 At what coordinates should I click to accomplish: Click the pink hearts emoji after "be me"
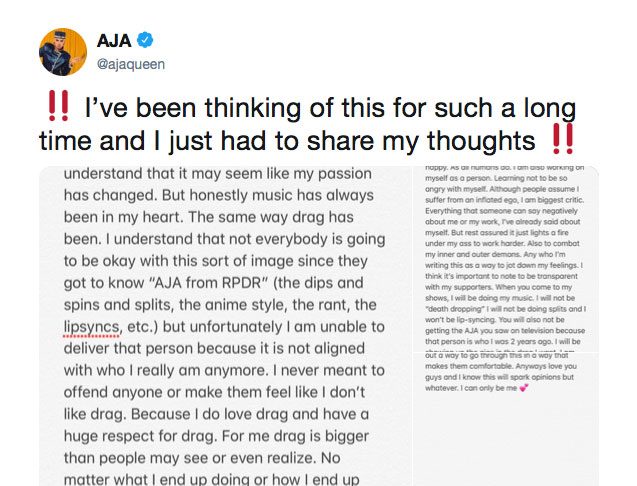point(524,388)
